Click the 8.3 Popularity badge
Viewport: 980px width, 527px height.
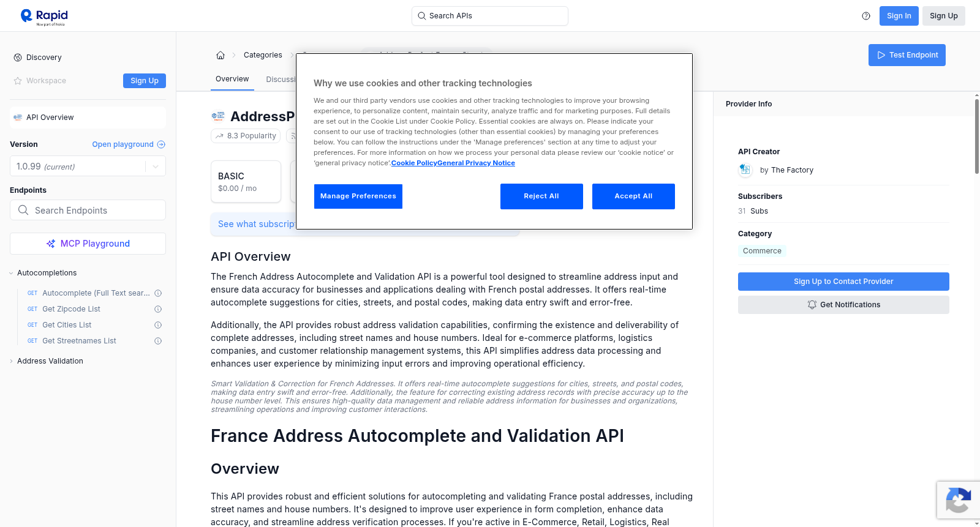coord(246,136)
